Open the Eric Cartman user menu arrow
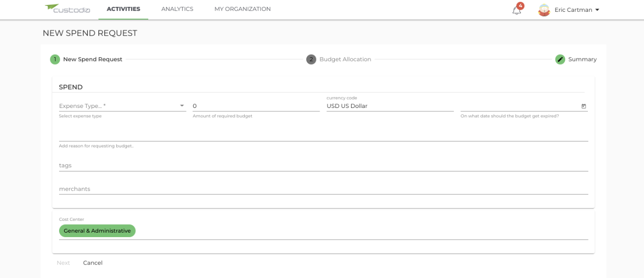This screenshot has width=644, height=278. pyautogui.click(x=597, y=10)
